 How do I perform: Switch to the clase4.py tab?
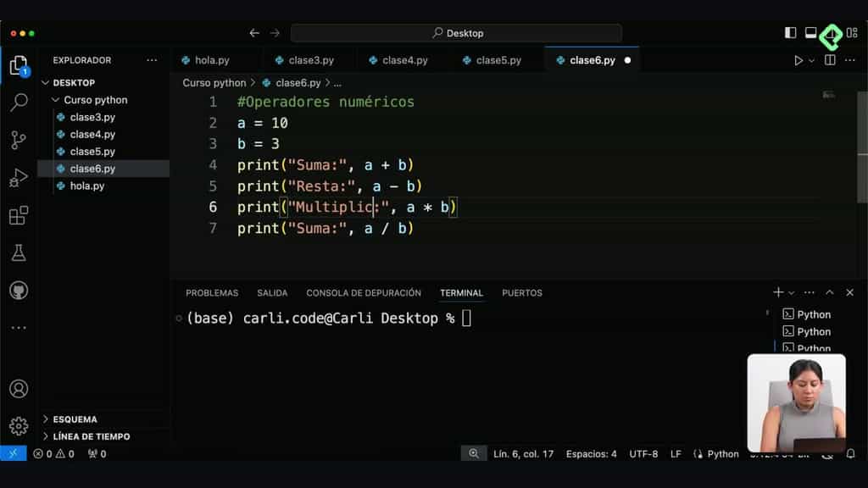click(x=398, y=60)
